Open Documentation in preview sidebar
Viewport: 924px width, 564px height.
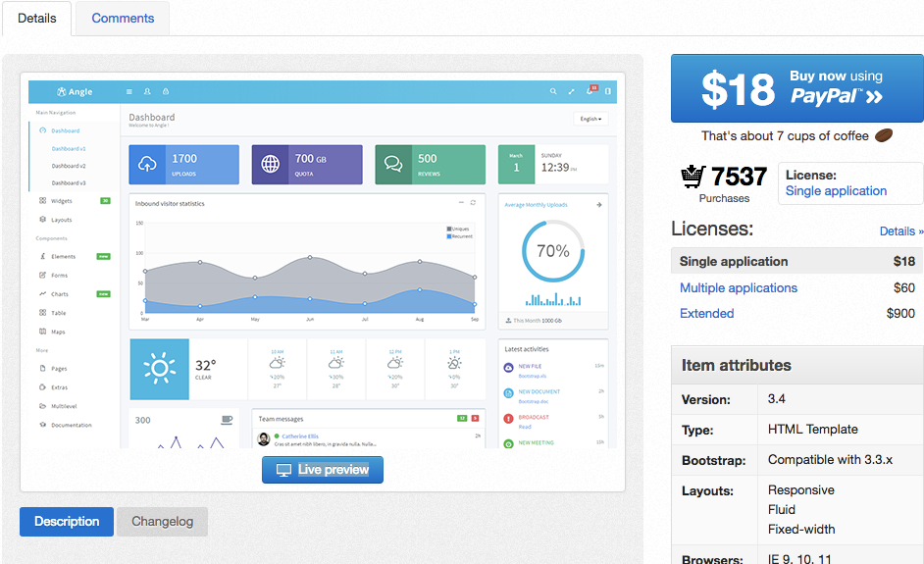coord(71,425)
